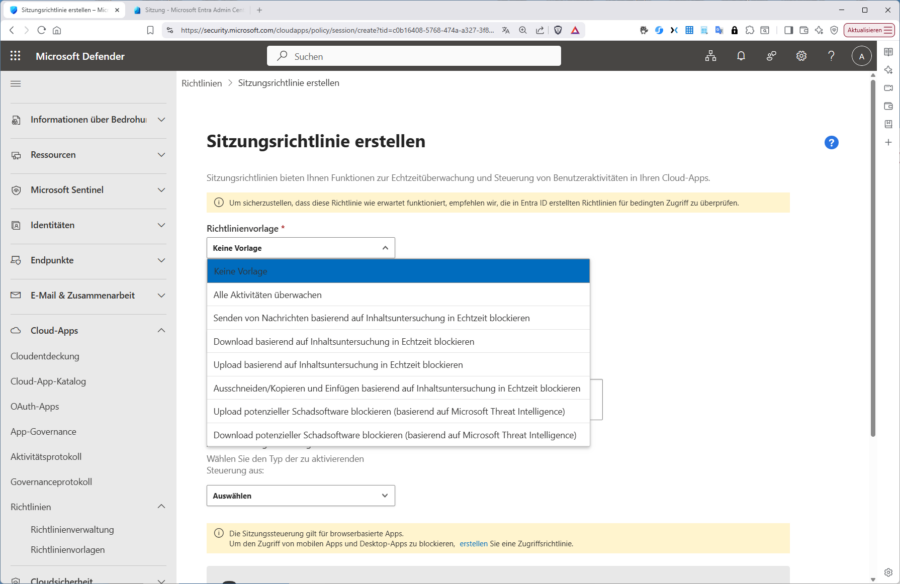900x584 pixels.
Task: Open the account avatar menu
Action: 861,56
